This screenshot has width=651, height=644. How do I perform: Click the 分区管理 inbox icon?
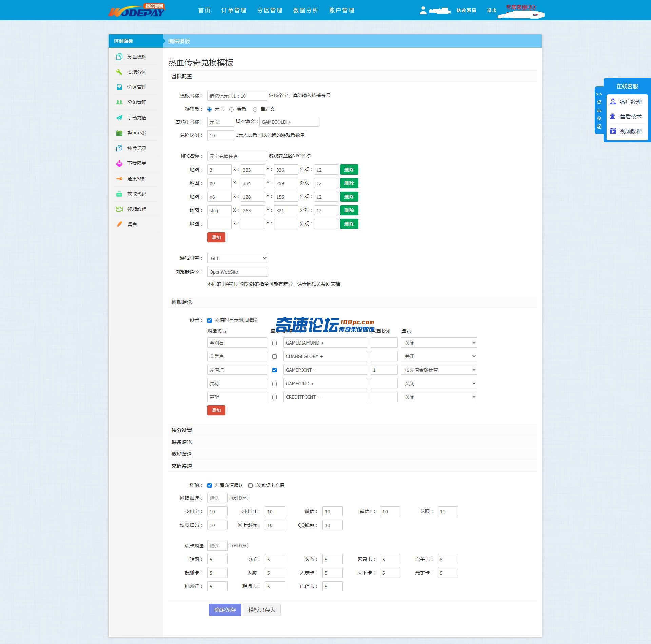tap(119, 87)
